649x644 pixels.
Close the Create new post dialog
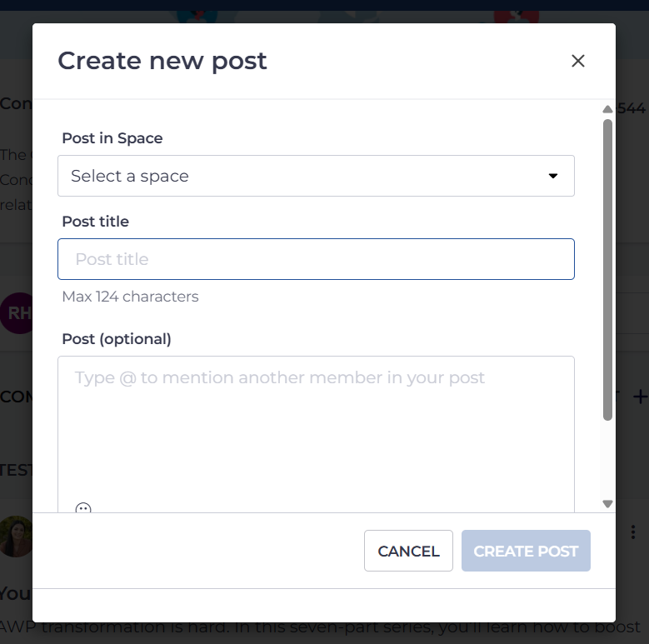coord(578,61)
